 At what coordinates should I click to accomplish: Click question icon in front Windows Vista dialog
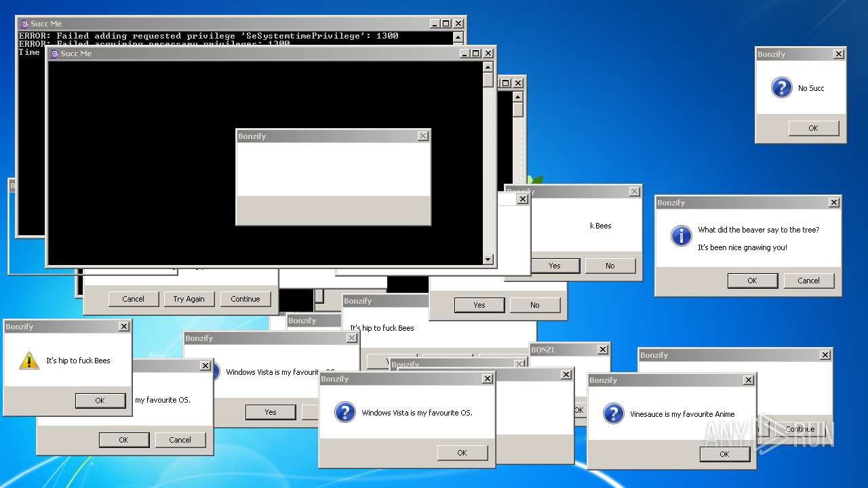(345, 413)
